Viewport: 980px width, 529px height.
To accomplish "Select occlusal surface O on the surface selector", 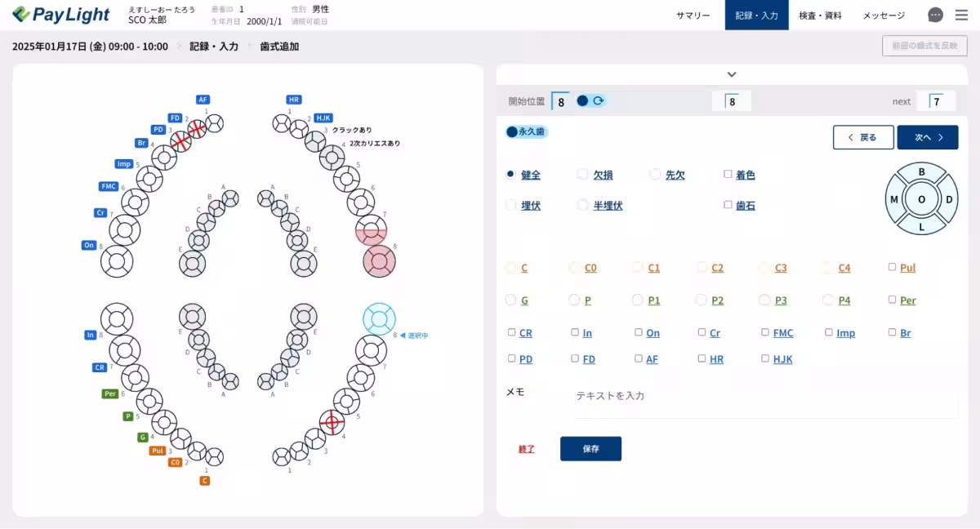I will 921,198.
